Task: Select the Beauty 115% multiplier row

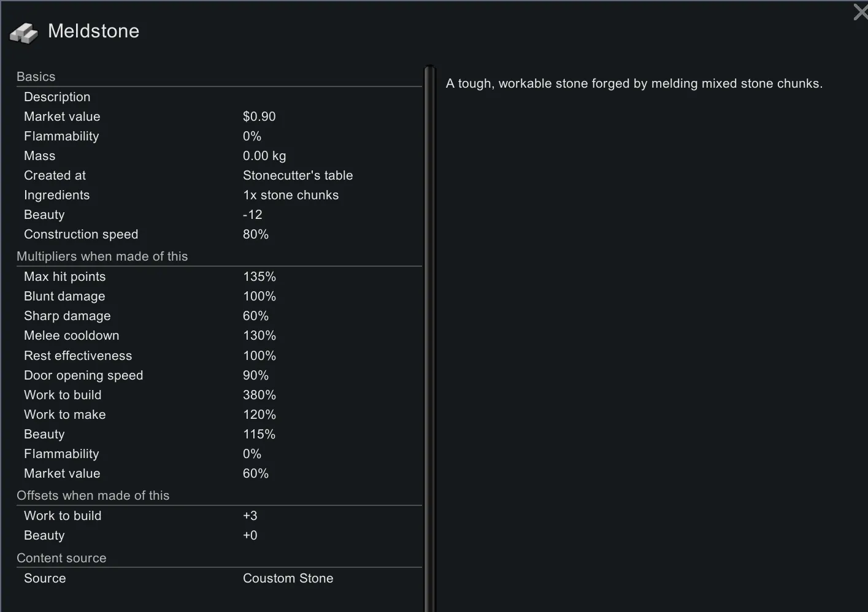Action: (218, 434)
